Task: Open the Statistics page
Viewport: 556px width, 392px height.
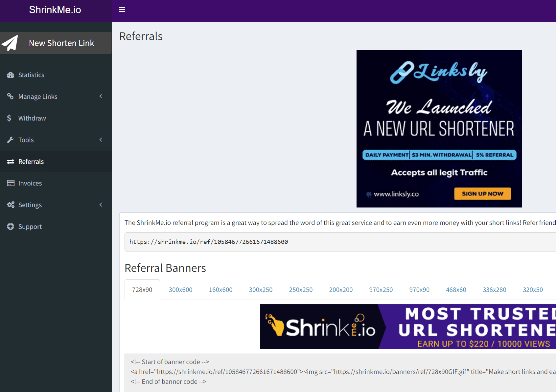Action: (31, 75)
